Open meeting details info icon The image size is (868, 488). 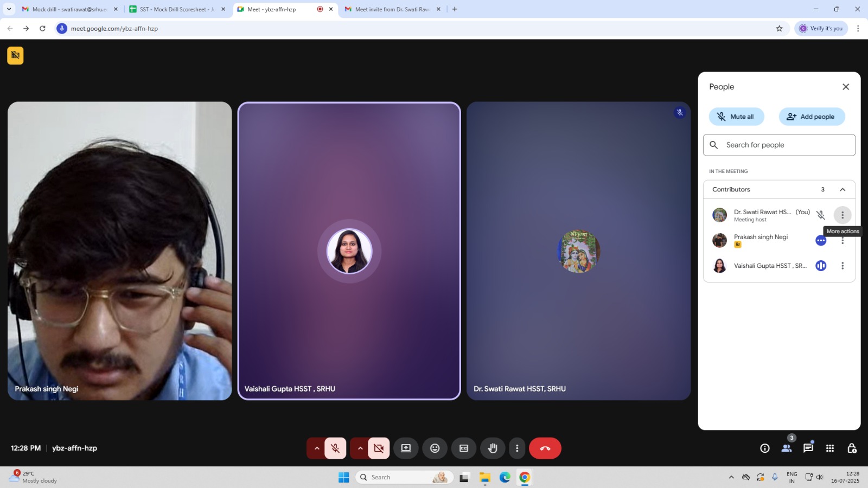click(765, 448)
